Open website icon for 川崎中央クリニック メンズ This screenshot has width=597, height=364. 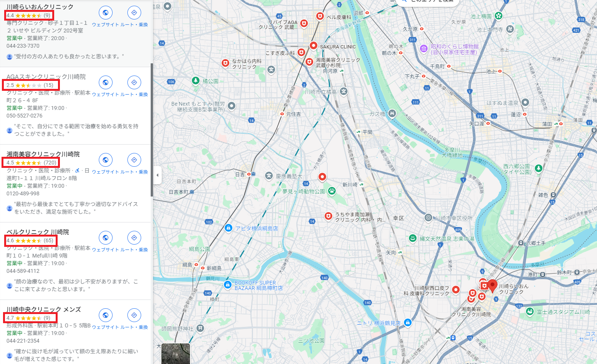tap(106, 315)
